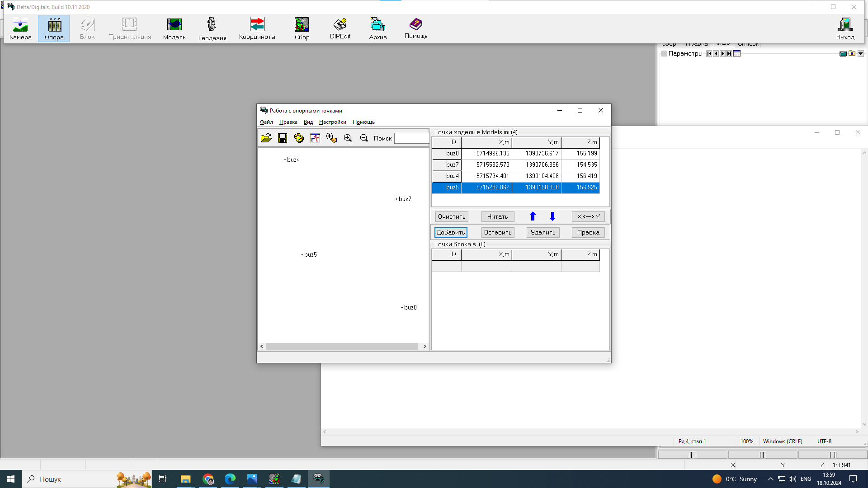The width and height of the screenshot is (868, 488).
Task: Click the open file folder icon
Action: [x=266, y=138]
